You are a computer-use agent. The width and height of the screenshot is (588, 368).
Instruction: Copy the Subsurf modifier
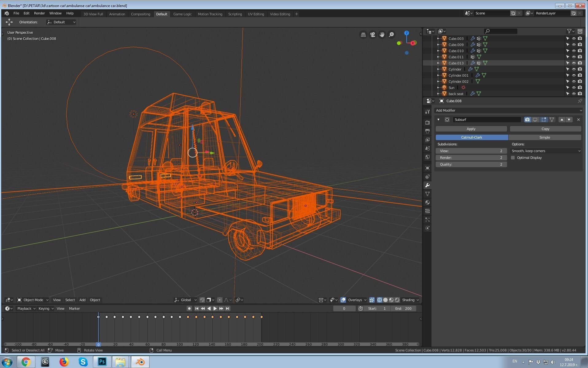[x=545, y=129]
